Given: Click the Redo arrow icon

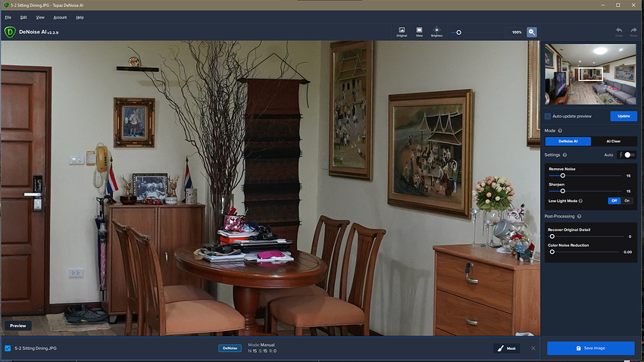Looking at the screenshot, I should tap(633, 31).
